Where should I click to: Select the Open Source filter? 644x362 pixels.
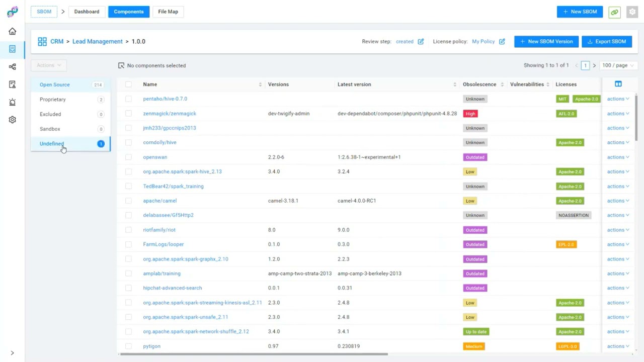70,84
